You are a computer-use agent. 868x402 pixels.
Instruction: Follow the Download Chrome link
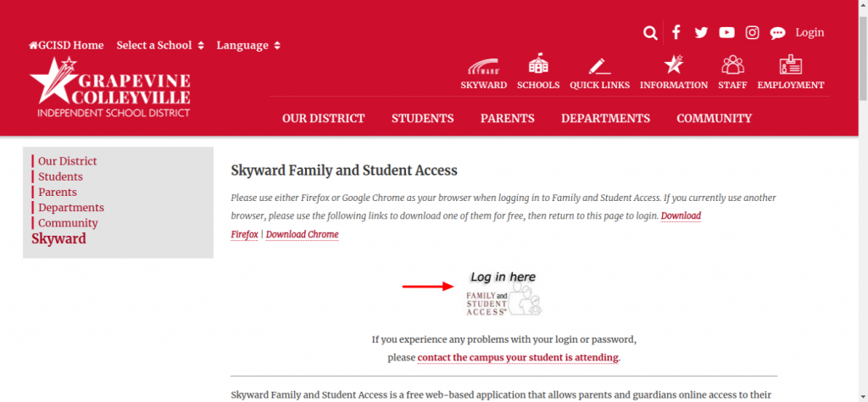tap(303, 235)
